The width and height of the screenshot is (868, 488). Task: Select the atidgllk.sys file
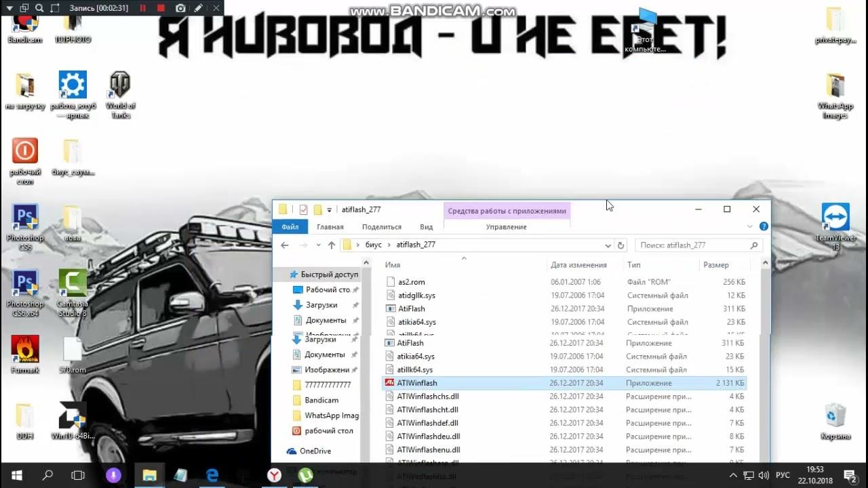[x=566, y=296]
